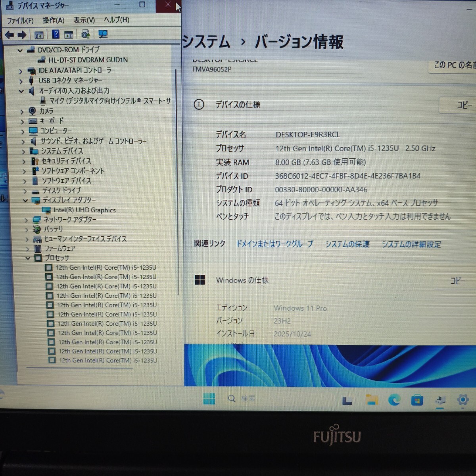
Task: Click the デバイス ID value text
Action: 347,176
